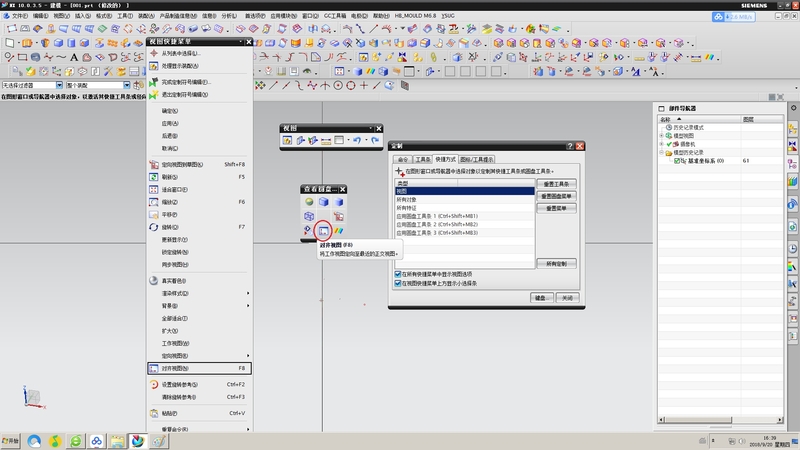Select 所有对象 in the type list
Screen dimensions: 800x450
coord(410,200)
